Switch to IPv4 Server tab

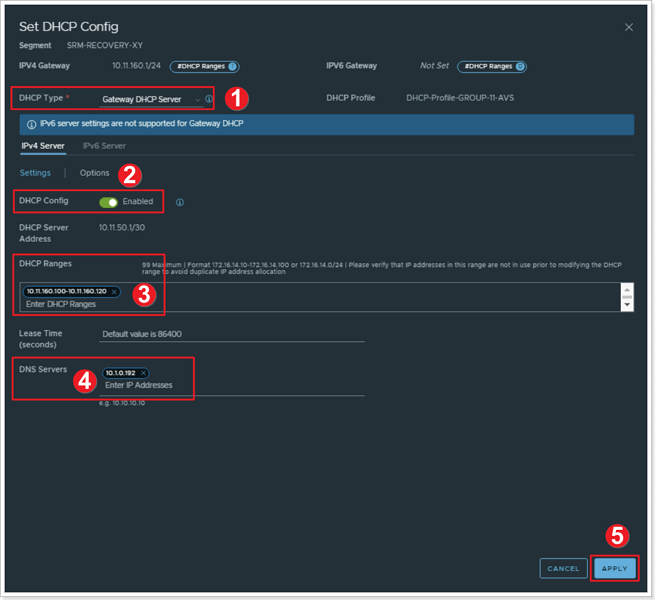43,146
